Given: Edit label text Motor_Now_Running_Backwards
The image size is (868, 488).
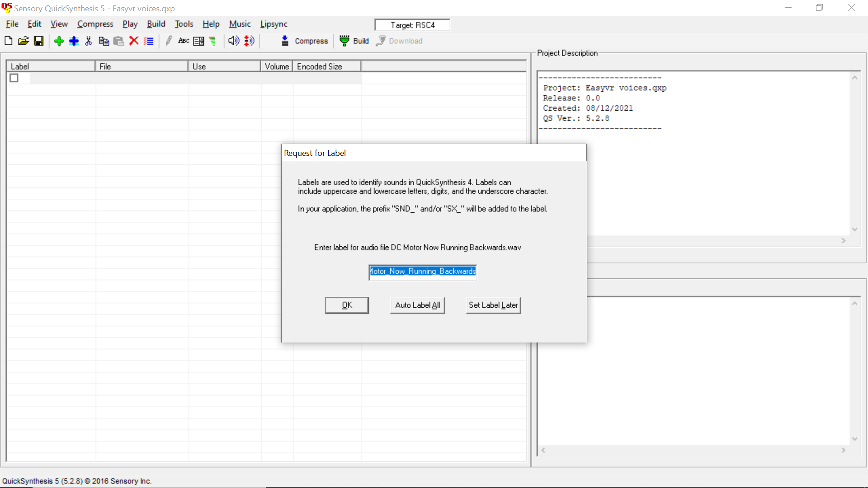Looking at the screenshot, I should [422, 271].
